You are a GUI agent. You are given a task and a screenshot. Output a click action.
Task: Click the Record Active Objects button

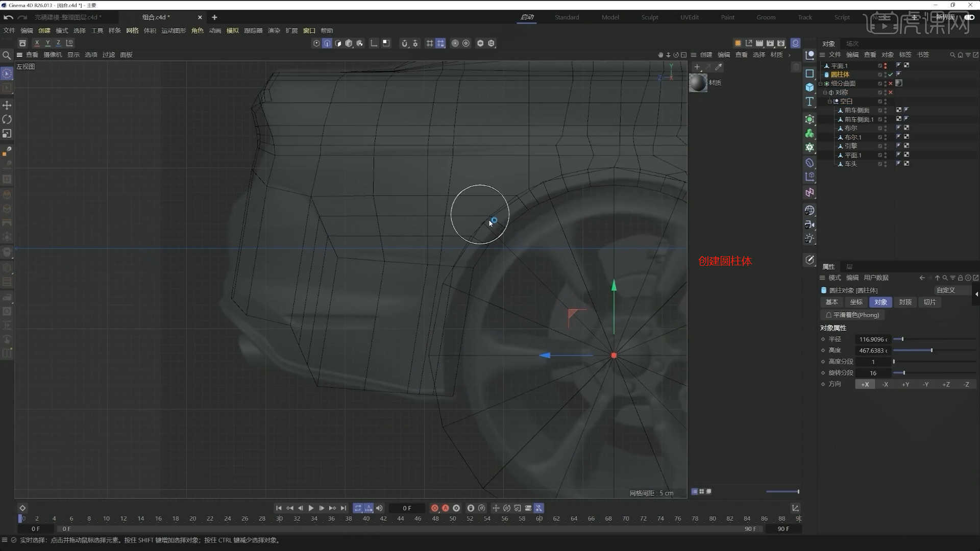[x=435, y=508]
